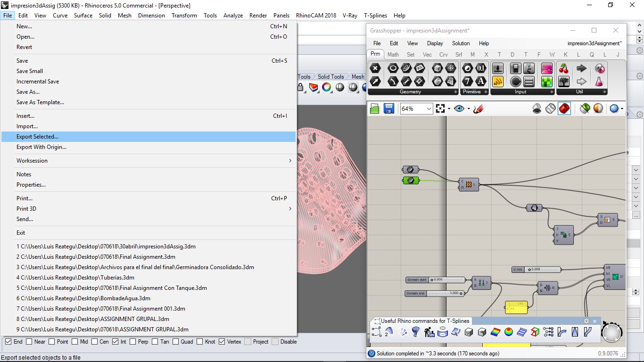Click the rainbow Zebra analysis icon in T-Splines bar
Viewport: 644px width, 362px height.
coord(495,332)
